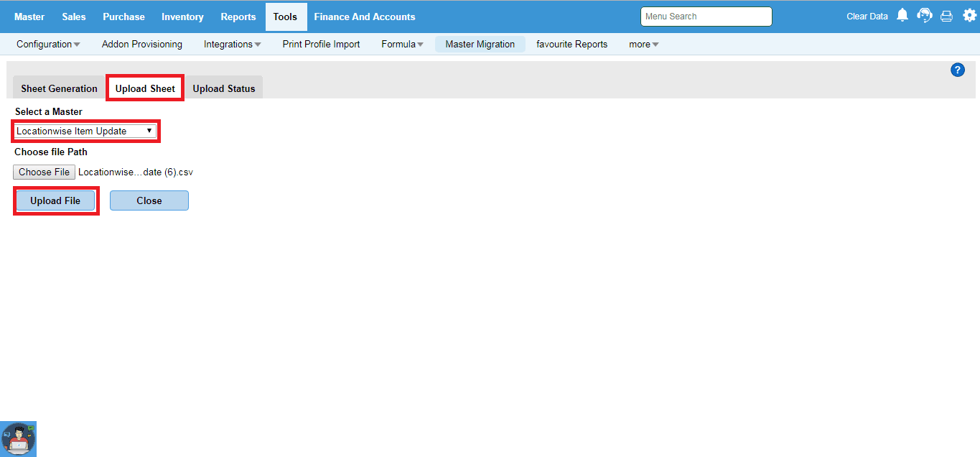Open favourite Reports
This screenshot has height=457, width=980.
(x=572, y=45)
